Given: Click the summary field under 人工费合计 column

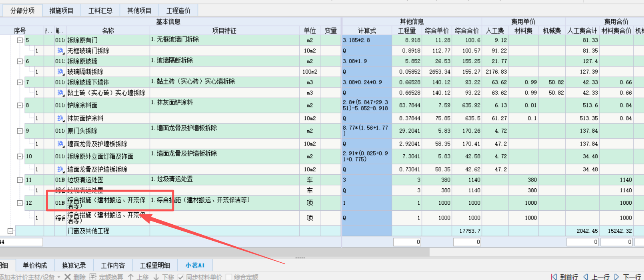Looking at the screenshot, I should [582, 242].
